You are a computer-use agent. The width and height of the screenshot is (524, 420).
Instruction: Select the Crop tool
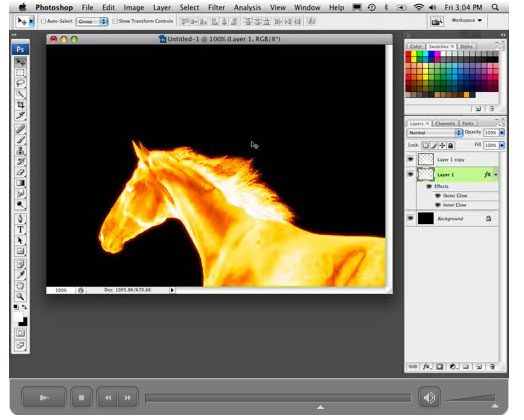coord(20,105)
